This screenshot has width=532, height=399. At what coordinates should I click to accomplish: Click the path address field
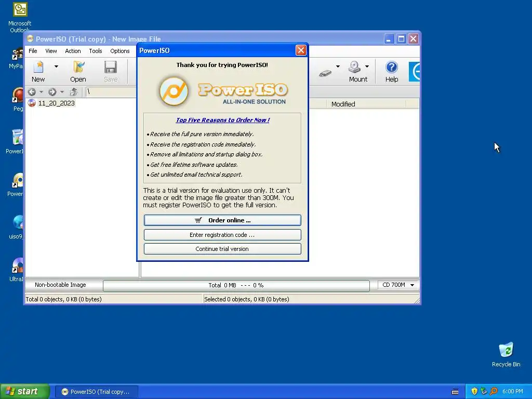111,92
